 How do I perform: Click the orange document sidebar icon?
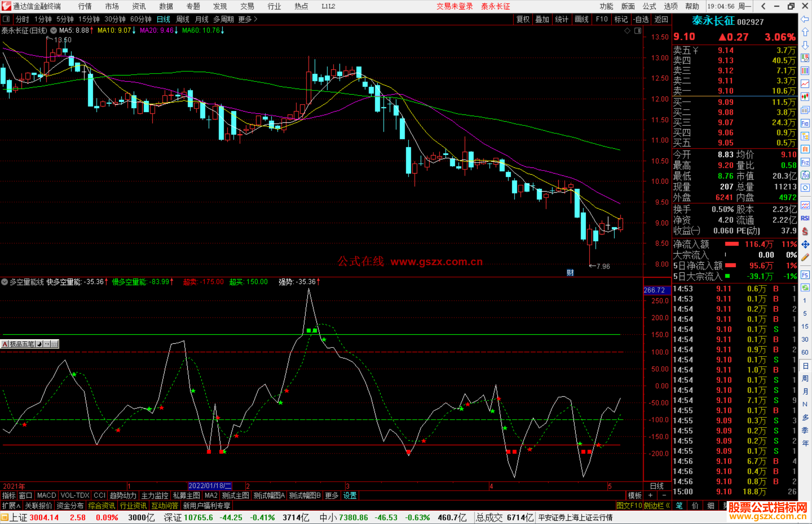(x=805, y=149)
